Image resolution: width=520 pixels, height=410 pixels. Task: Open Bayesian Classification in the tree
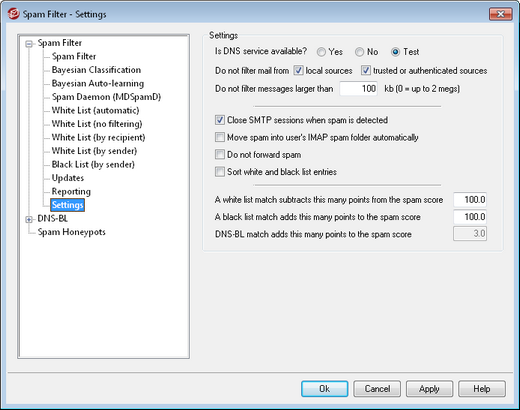point(96,70)
